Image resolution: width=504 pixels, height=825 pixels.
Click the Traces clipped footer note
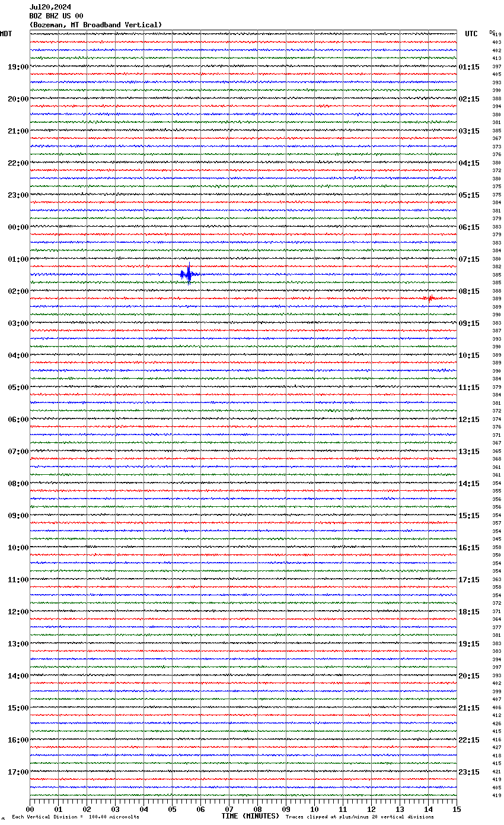(x=359, y=817)
